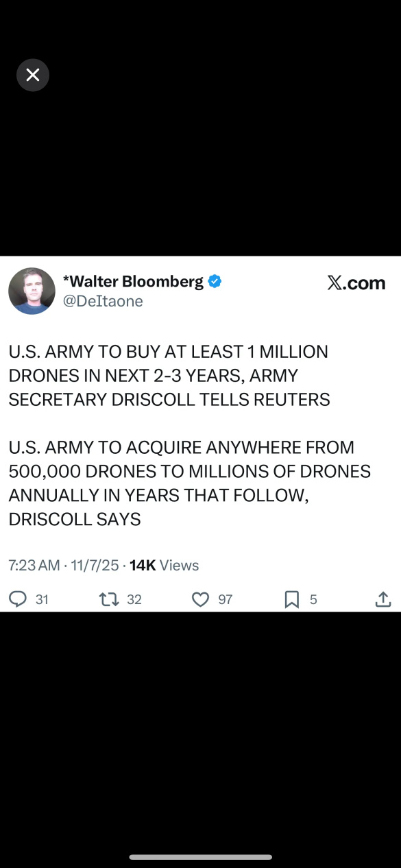Screen dimensions: 401x868
Task: Tap the home indicator bar at bottom
Action: (x=201, y=856)
